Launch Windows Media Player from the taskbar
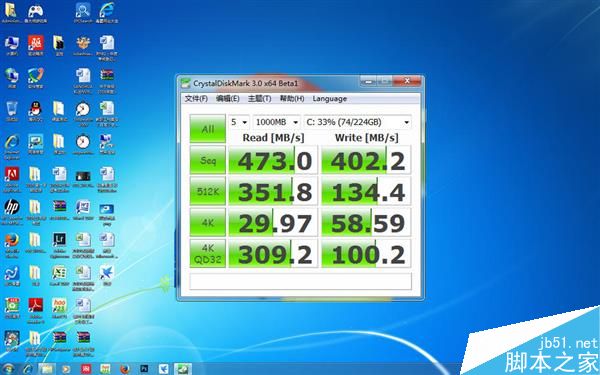 (66, 369)
